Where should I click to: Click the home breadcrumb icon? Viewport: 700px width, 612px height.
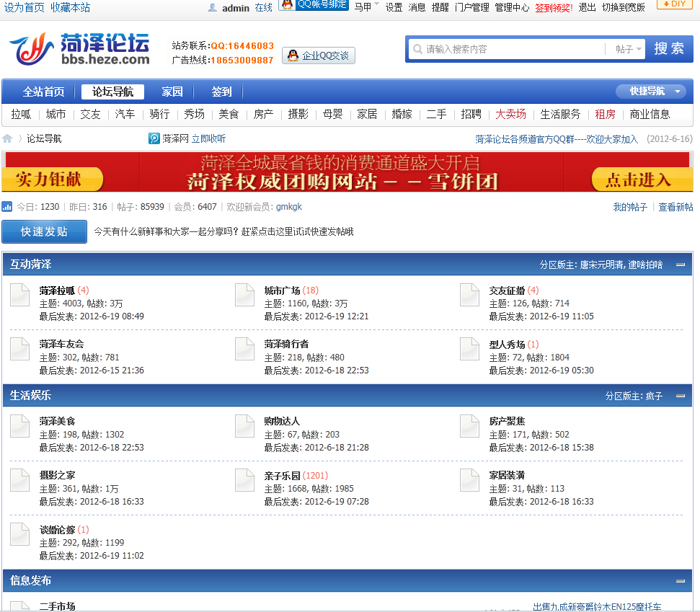pos(7,139)
